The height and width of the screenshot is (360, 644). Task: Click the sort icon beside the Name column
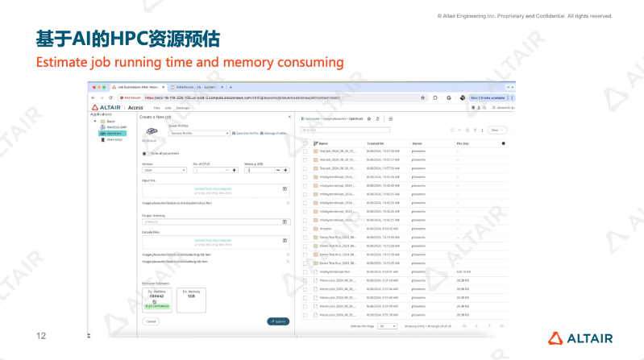(x=315, y=143)
